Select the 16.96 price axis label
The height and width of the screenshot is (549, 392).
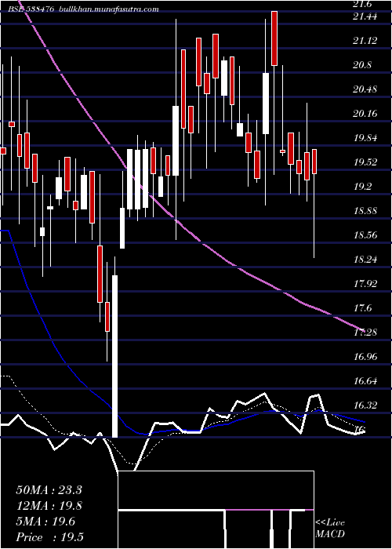(365, 357)
